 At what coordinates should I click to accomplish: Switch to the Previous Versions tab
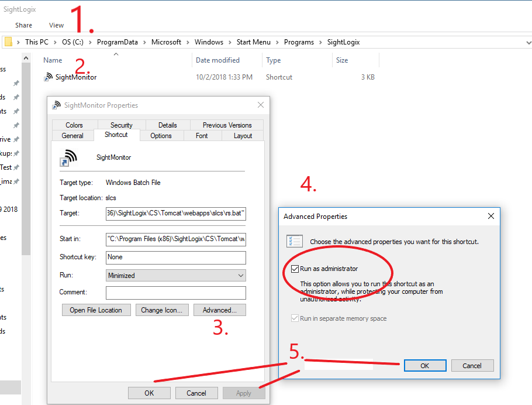227,125
